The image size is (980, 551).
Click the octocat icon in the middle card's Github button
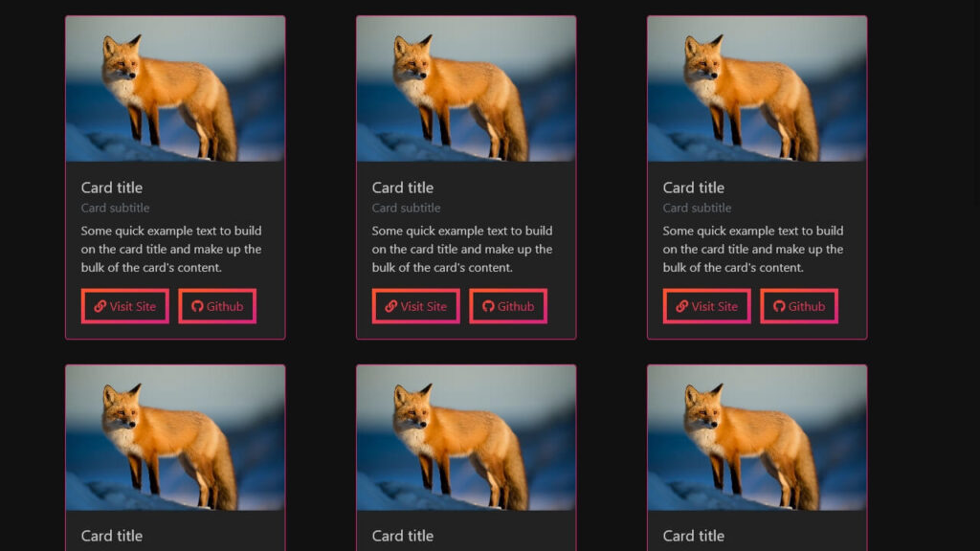(x=487, y=306)
